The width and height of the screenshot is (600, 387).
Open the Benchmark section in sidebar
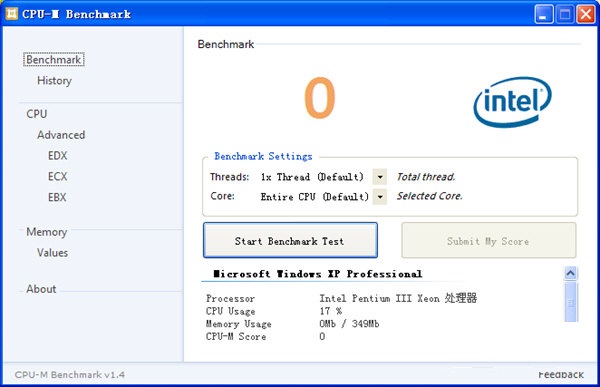pyautogui.click(x=54, y=60)
